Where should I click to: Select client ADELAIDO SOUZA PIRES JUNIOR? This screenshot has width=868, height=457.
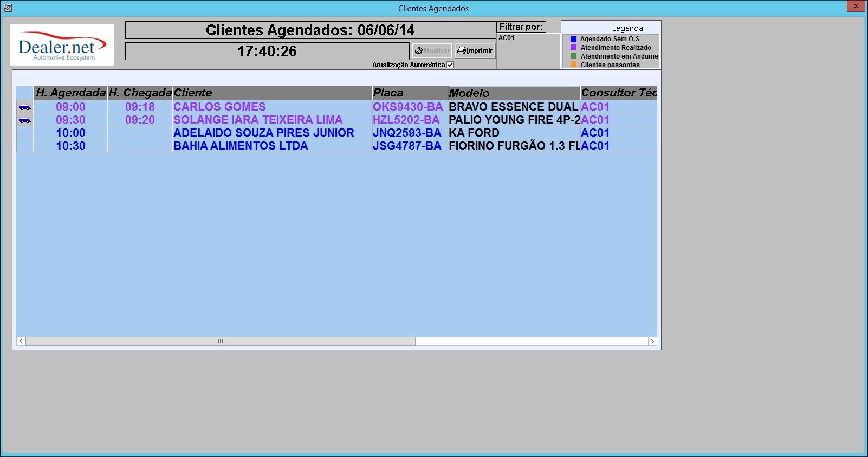[264, 133]
